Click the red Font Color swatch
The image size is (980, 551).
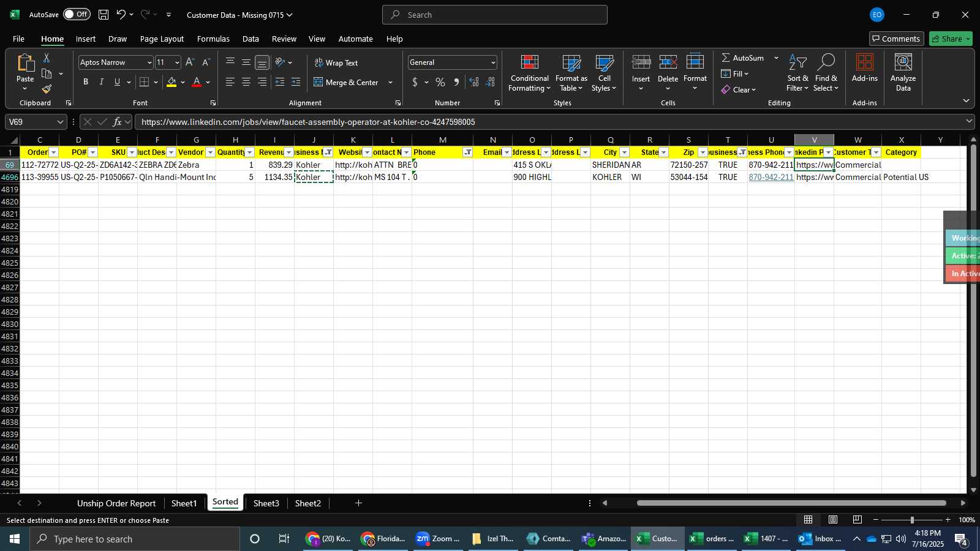point(197,82)
